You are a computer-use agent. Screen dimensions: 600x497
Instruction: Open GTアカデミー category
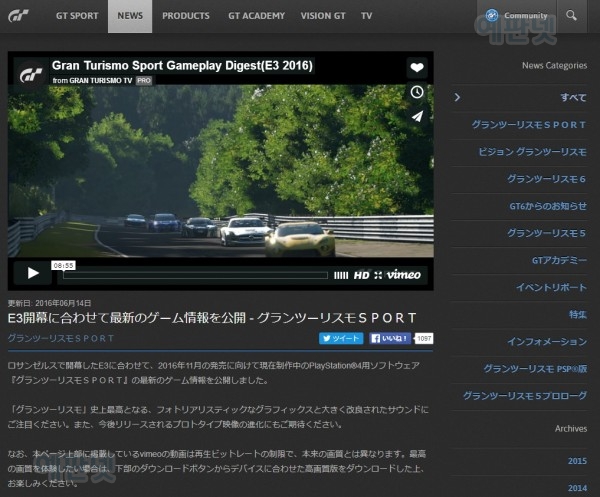(x=559, y=261)
